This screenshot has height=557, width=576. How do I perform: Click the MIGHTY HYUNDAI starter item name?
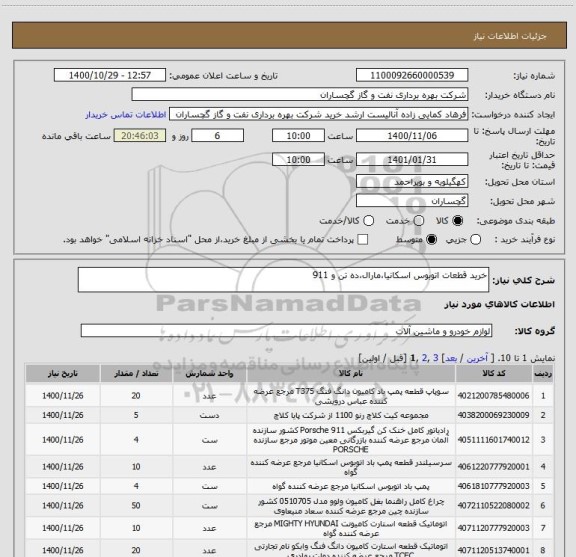click(x=351, y=528)
